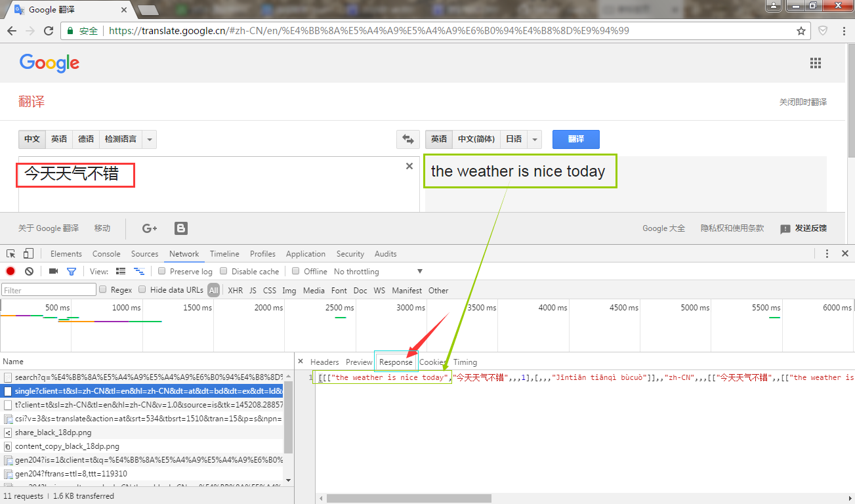Clear the network log
The width and height of the screenshot is (855, 504).
[x=29, y=271]
